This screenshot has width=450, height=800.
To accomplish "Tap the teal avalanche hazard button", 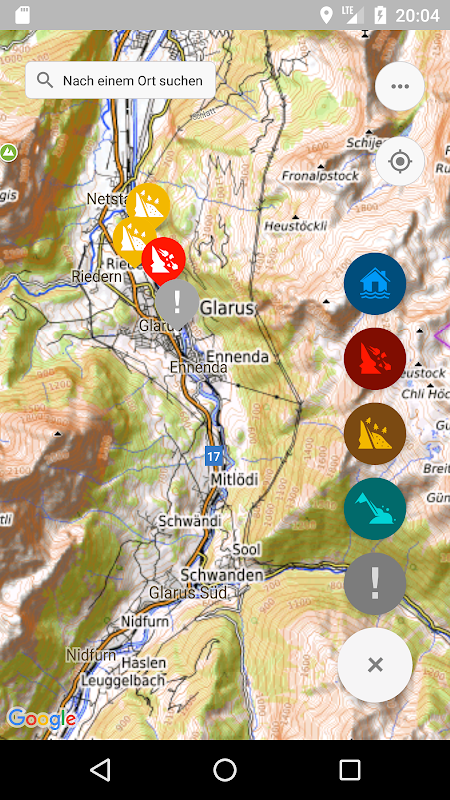I will pos(375,509).
